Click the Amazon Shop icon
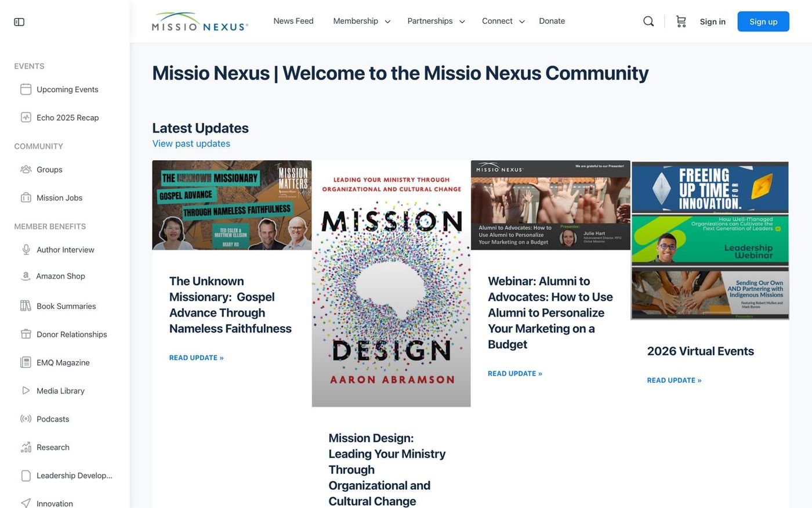The image size is (812, 508). point(26,276)
